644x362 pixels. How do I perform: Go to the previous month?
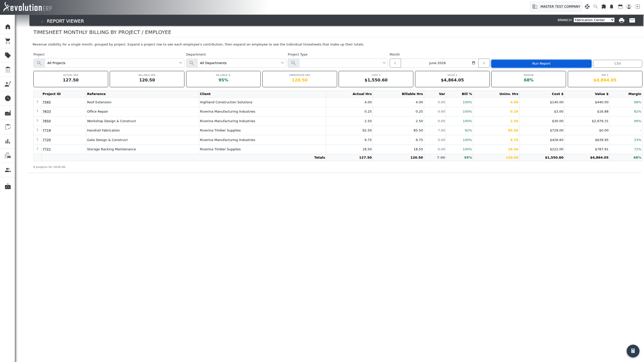click(x=395, y=63)
